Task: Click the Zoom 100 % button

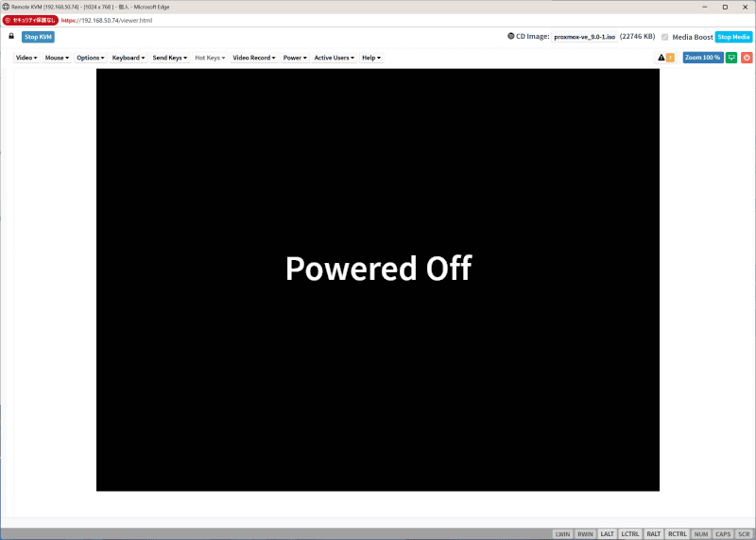Action: pos(702,58)
